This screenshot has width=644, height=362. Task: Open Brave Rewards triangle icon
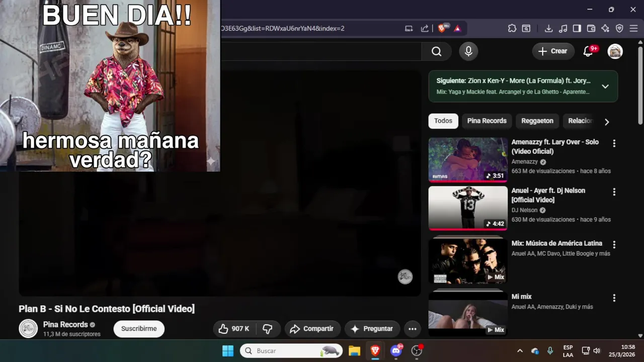pyautogui.click(x=457, y=29)
